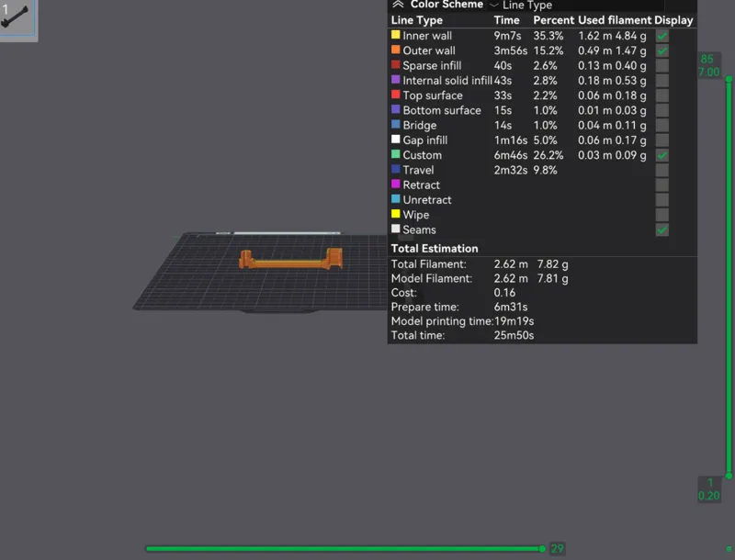Image resolution: width=735 pixels, height=560 pixels.
Task: Click the Travel row label
Action: (418, 170)
